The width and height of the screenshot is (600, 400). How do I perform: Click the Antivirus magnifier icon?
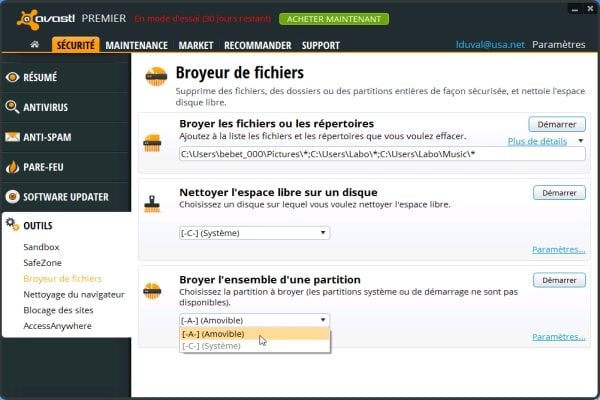(12, 107)
